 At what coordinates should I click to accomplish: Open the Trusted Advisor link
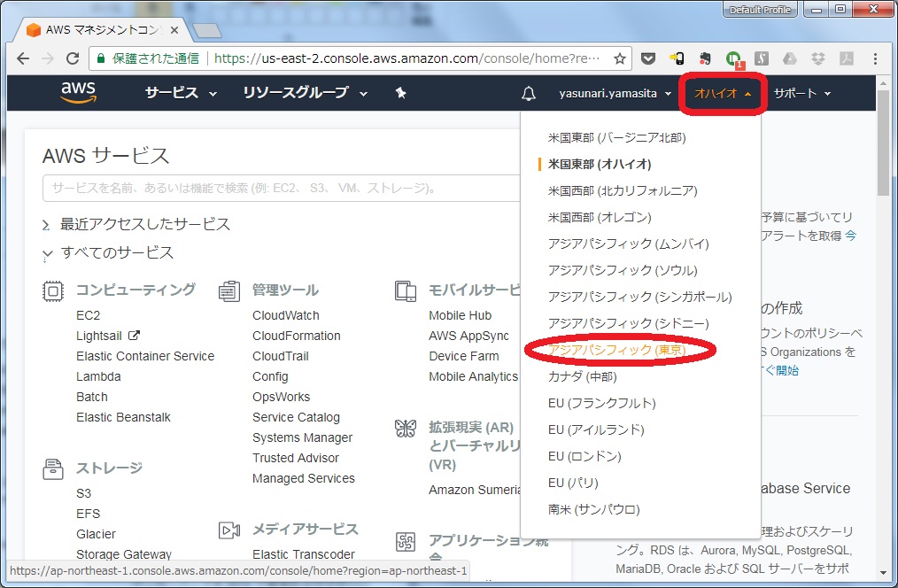pyautogui.click(x=296, y=458)
